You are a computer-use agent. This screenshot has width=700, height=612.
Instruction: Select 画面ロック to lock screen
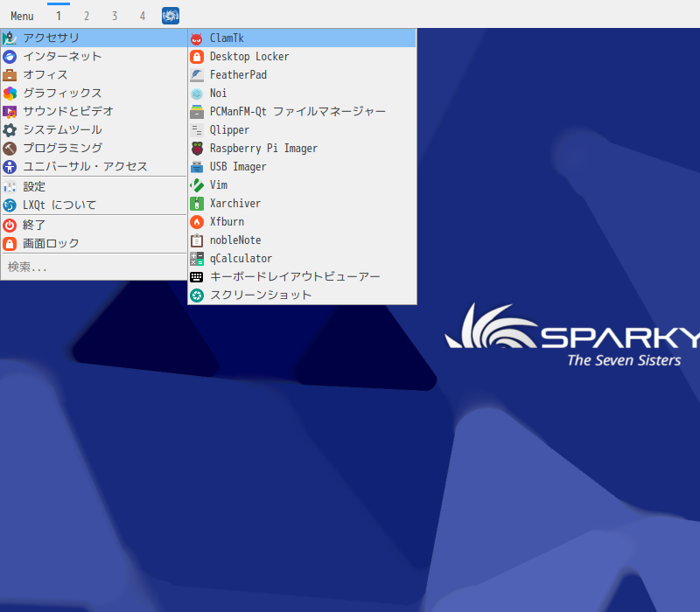click(x=94, y=244)
